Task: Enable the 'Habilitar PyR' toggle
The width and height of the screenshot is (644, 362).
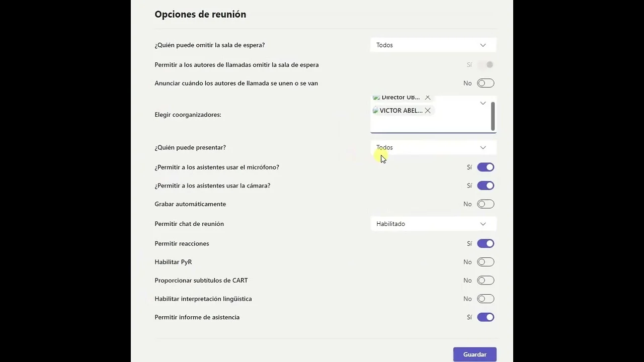Action: (486, 262)
